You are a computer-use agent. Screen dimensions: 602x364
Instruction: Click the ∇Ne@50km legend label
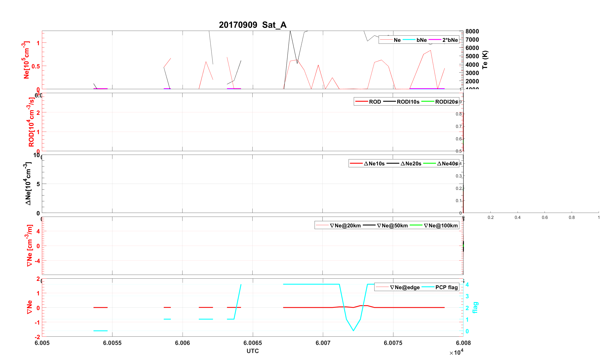coord(392,226)
